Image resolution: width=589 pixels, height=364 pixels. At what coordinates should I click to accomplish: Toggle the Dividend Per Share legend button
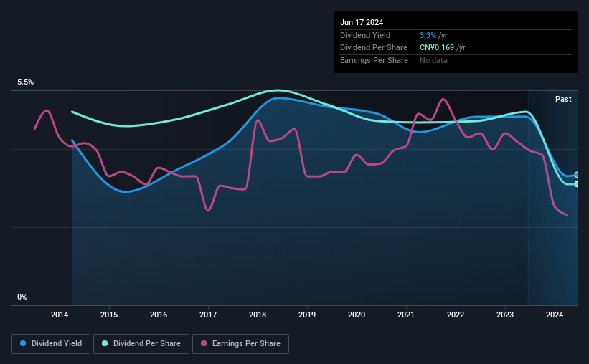[141, 344]
